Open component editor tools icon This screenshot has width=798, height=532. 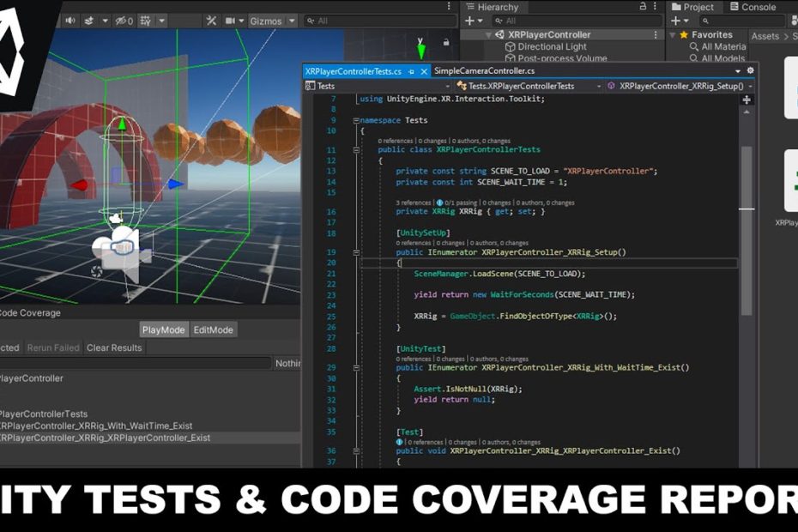[x=211, y=21]
